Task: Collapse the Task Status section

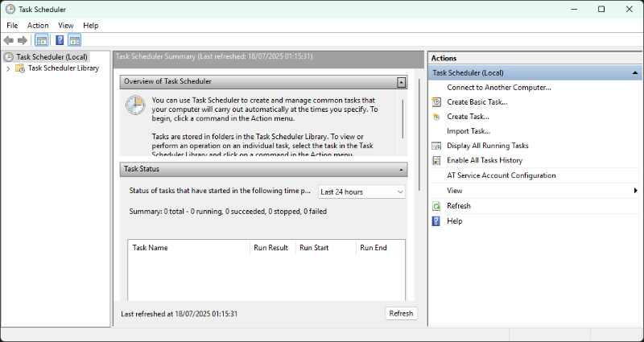Action: tap(401, 170)
